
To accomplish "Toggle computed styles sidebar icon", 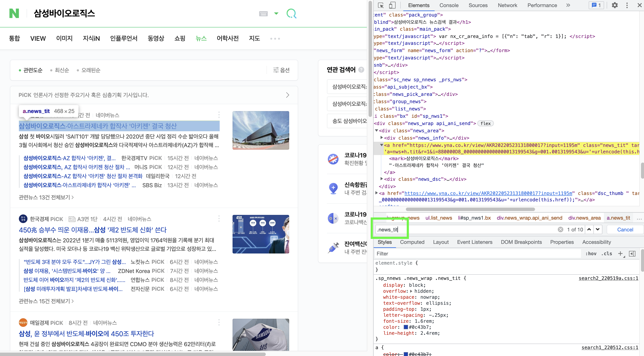I will coord(632,253).
